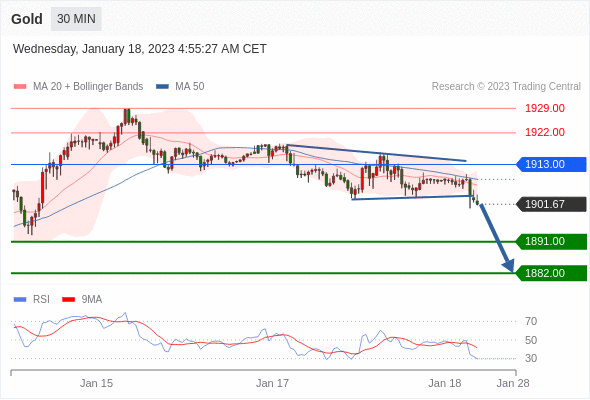
Task: Click the date and time text line
Action: coord(140,49)
